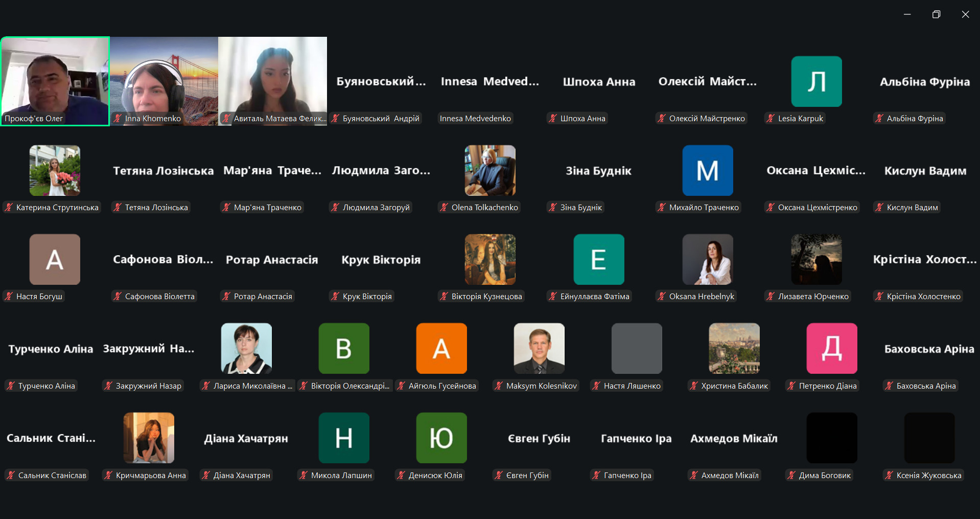
Task: Click the teal Л avatar of Lesia Karpuk
Action: coord(816,81)
